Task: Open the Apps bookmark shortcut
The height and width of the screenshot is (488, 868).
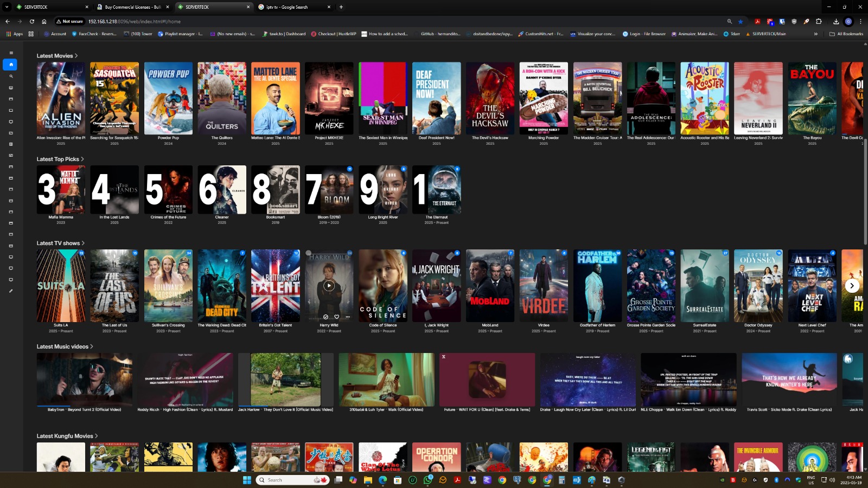Action: (15, 34)
